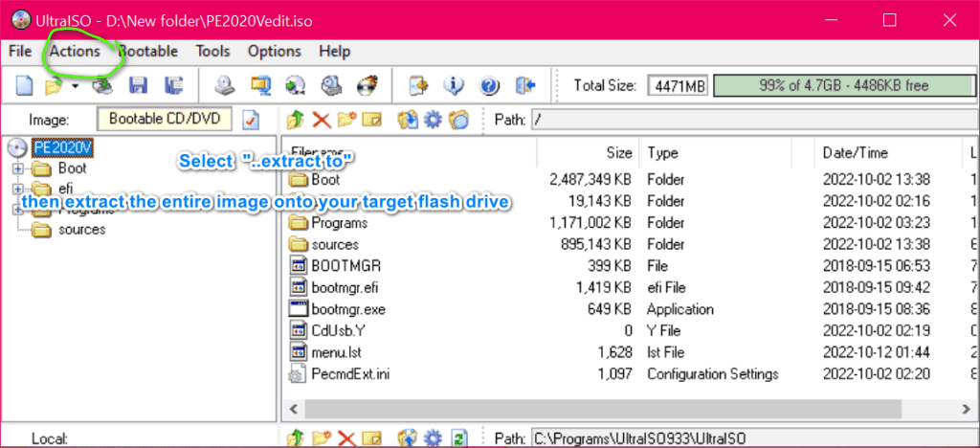Expand the Boot folder in the tree
The image size is (980, 448).
[18, 168]
